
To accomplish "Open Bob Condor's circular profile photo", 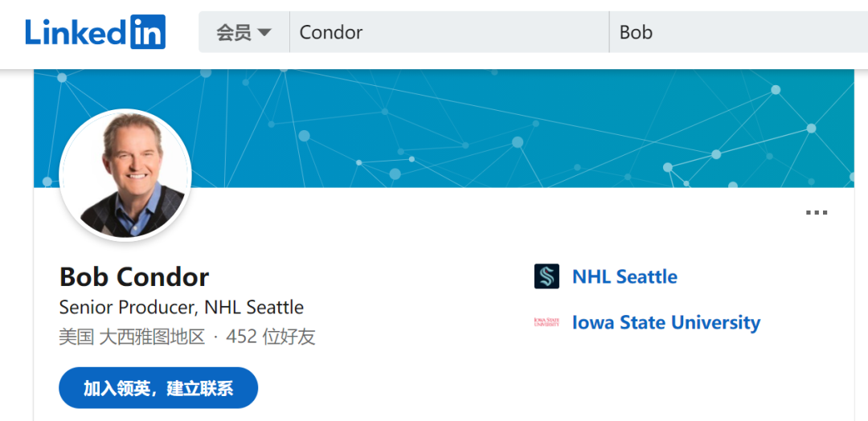I will point(125,175).
